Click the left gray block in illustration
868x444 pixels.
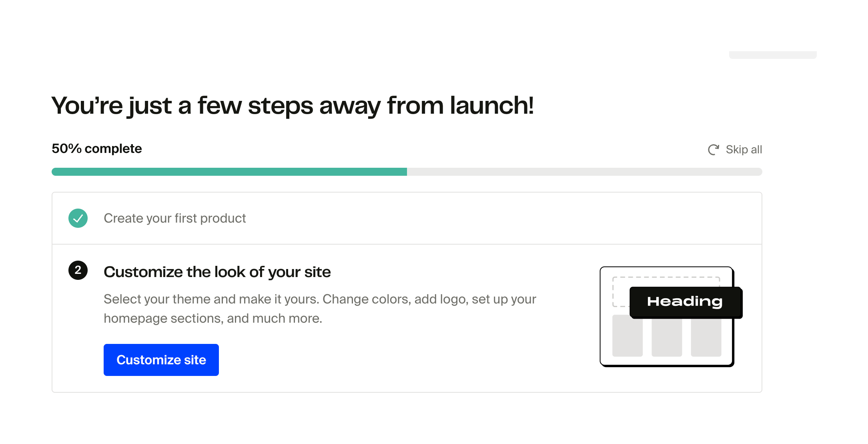627,336
